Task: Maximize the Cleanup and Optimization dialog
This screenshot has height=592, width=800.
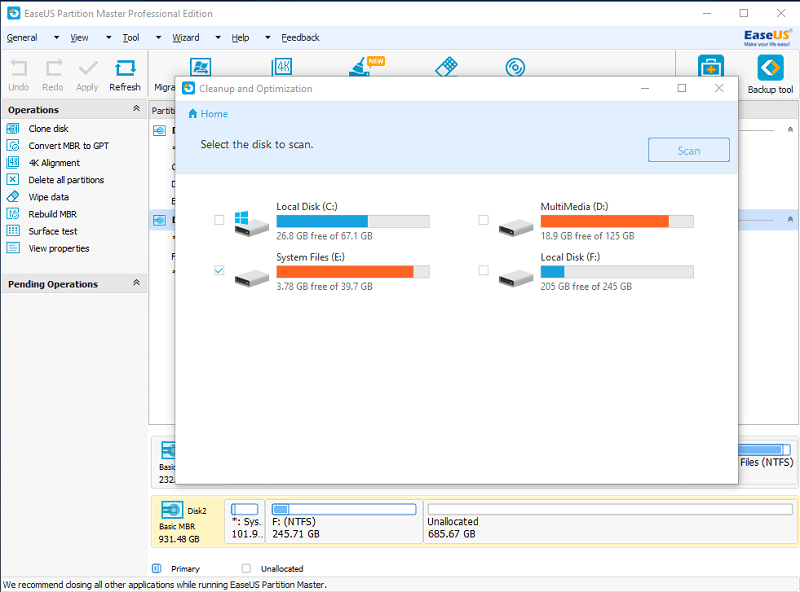Action: click(682, 88)
